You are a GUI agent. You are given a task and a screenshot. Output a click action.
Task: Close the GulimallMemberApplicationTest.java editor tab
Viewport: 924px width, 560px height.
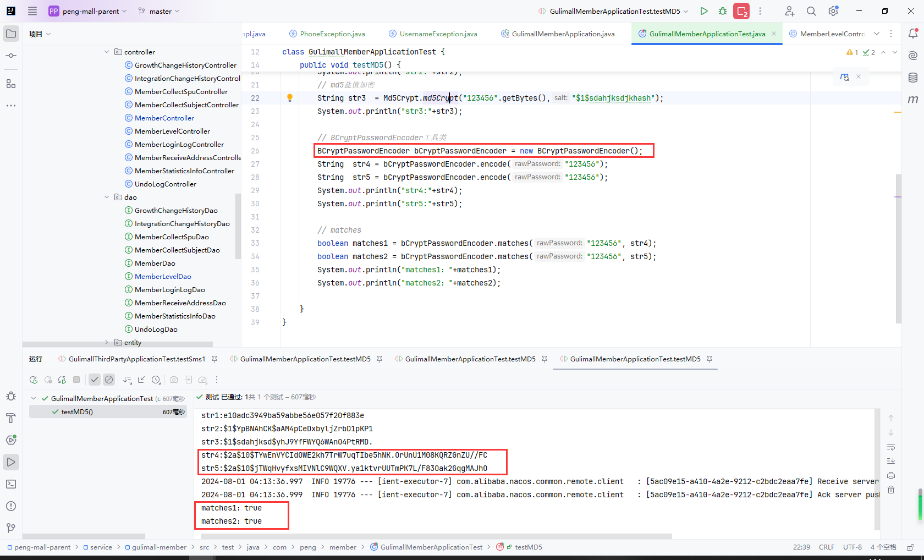pyautogui.click(x=774, y=34)
